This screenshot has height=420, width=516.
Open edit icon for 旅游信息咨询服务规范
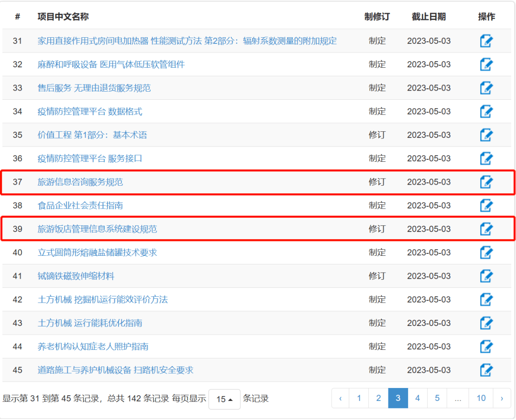[x=486, y=182]
